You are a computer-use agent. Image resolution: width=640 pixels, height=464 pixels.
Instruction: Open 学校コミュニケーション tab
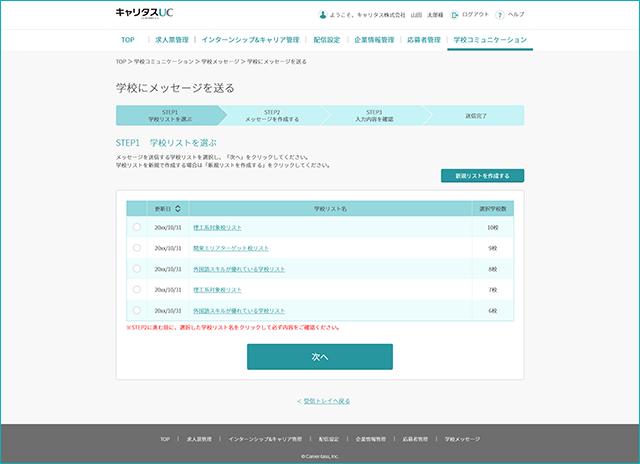(x=490, y=40)
